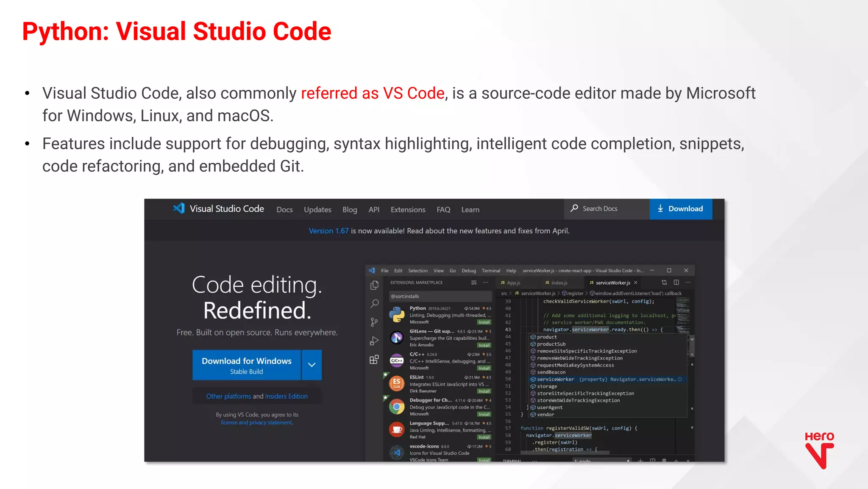Screen dimensions: 868x489
Task: Open the Go menu
Action: coord(453,271)
